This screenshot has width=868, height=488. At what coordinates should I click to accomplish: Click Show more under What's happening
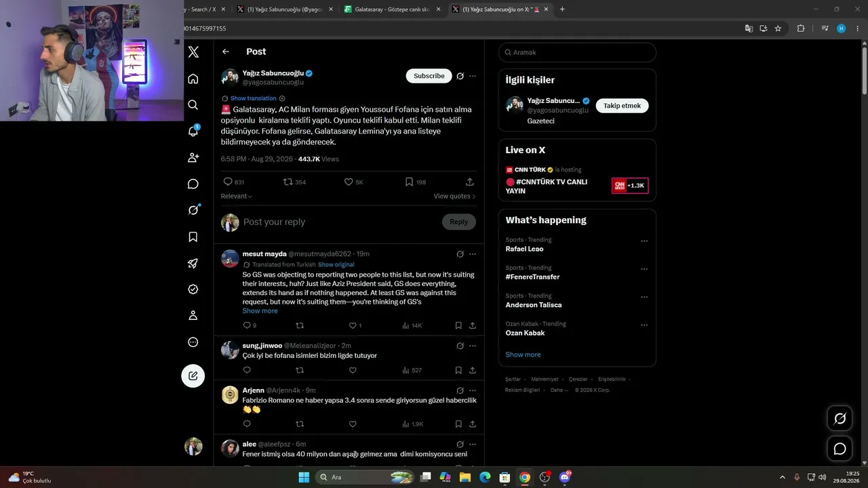click(523, 354)
